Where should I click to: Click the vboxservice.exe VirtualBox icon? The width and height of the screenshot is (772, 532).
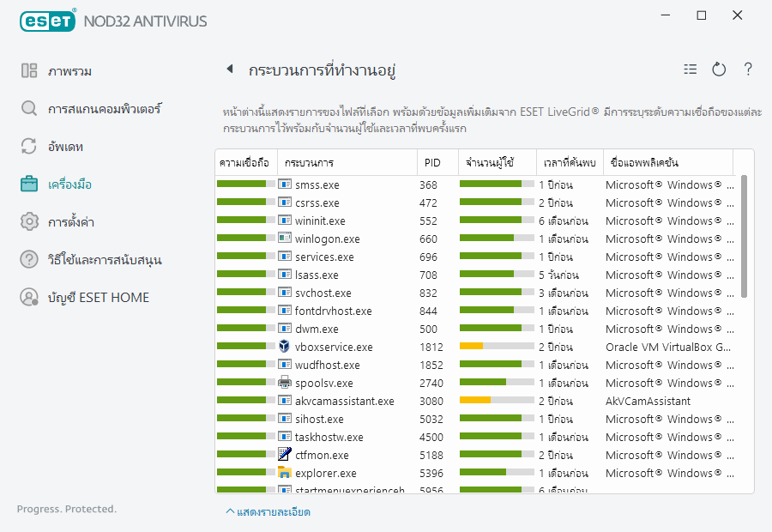coord(285,348)
